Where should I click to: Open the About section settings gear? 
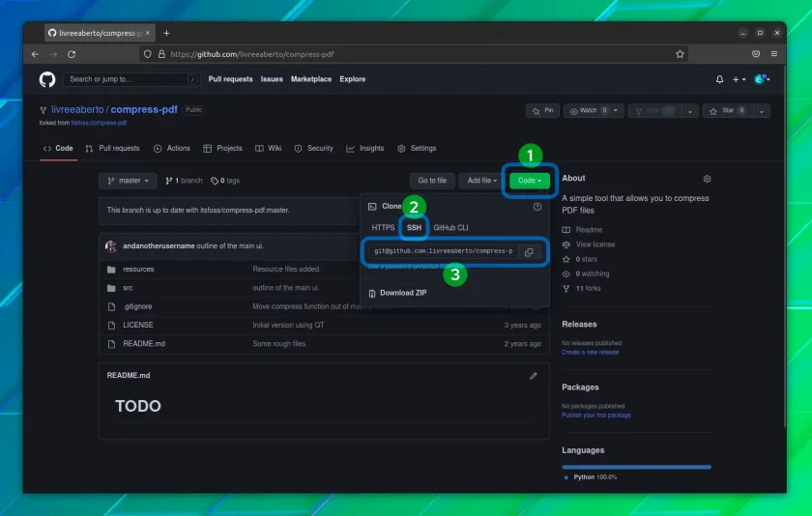[707, 179]
